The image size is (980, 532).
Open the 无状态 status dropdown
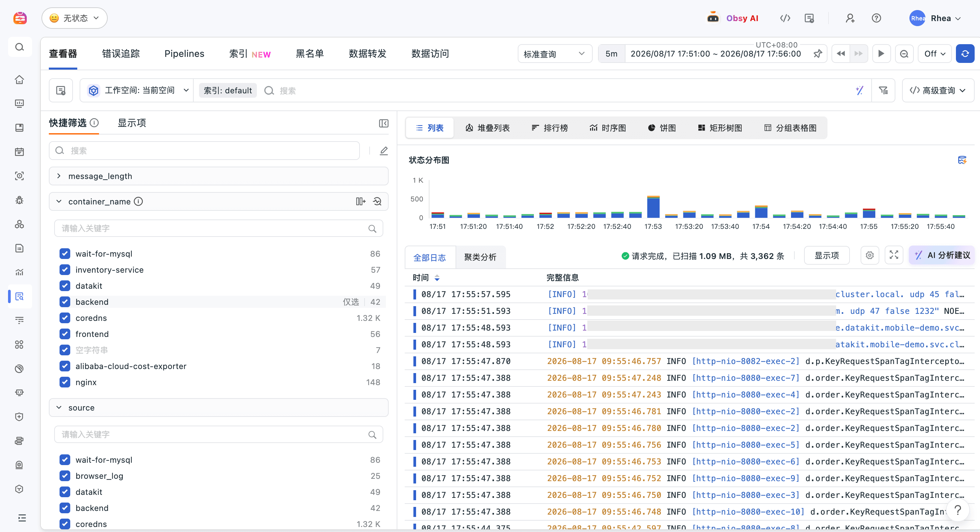pyautogui.click(x=75, y=18)
